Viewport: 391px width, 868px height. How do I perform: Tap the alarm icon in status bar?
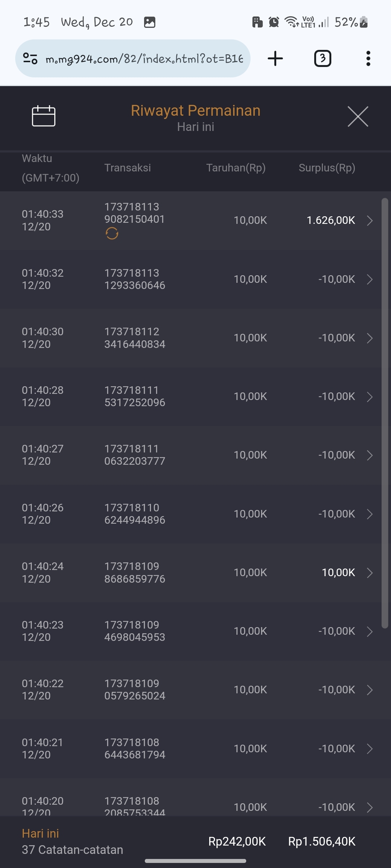point(274,22)
